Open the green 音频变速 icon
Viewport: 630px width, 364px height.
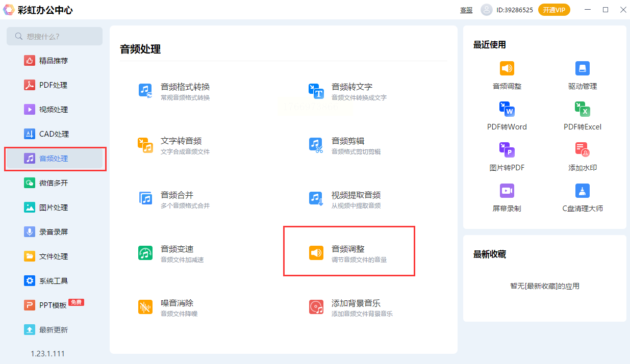[x=145, y=253]
